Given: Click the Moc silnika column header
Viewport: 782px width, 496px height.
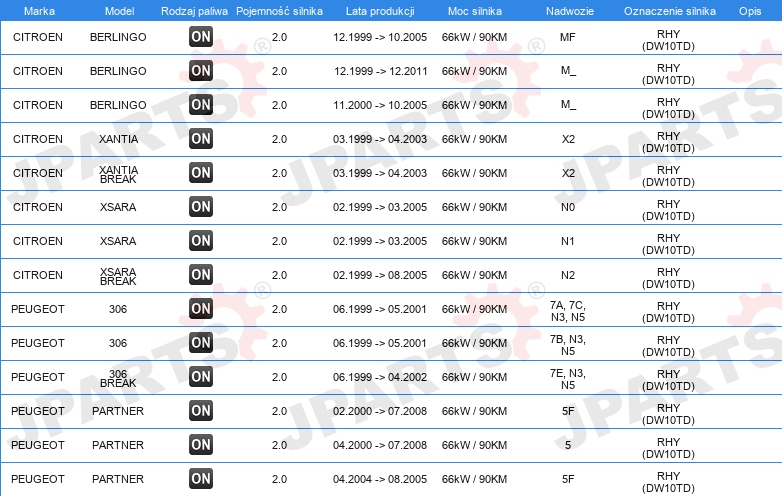Looking at the screenshot, I should (x=475, y=11).
